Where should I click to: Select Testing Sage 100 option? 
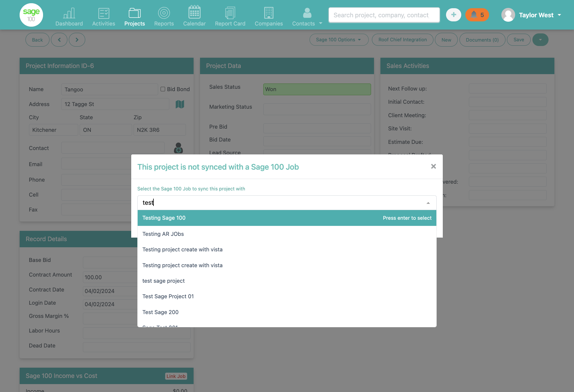287,218
